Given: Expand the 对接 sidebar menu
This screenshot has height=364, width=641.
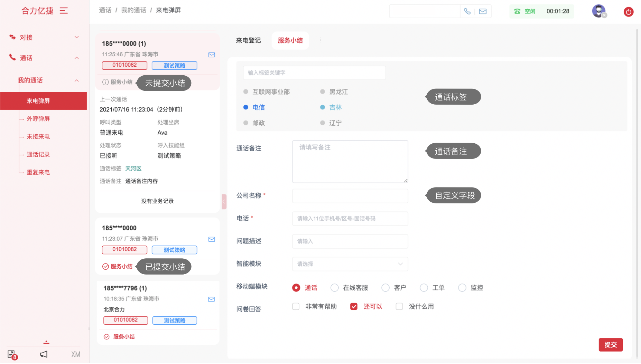Looking at the screenshot, I should pyautogui.click(x=44, y=37).
